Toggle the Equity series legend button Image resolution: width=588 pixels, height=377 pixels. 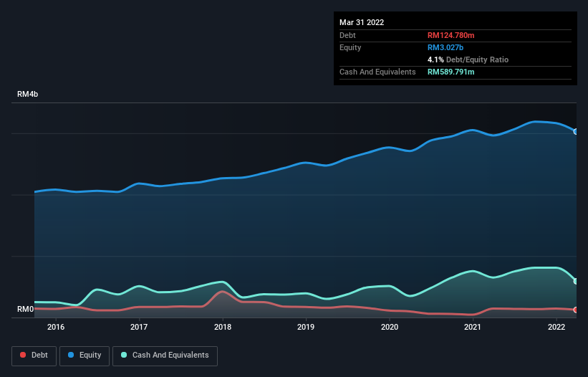85,355
